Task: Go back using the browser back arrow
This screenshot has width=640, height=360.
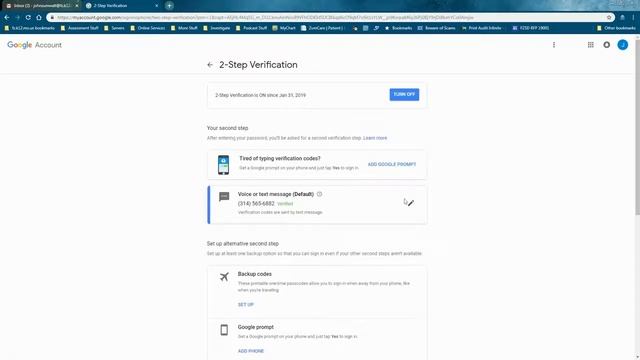Action: (7, 18)
